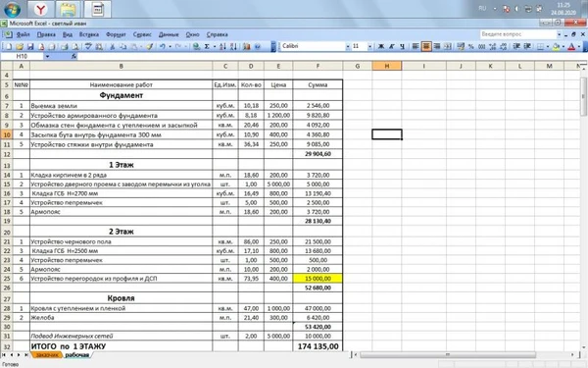The image size is (588, 368).
Task: Cut selection with the scissors icon
Action: pyautogui.click(x=112, y=46)
